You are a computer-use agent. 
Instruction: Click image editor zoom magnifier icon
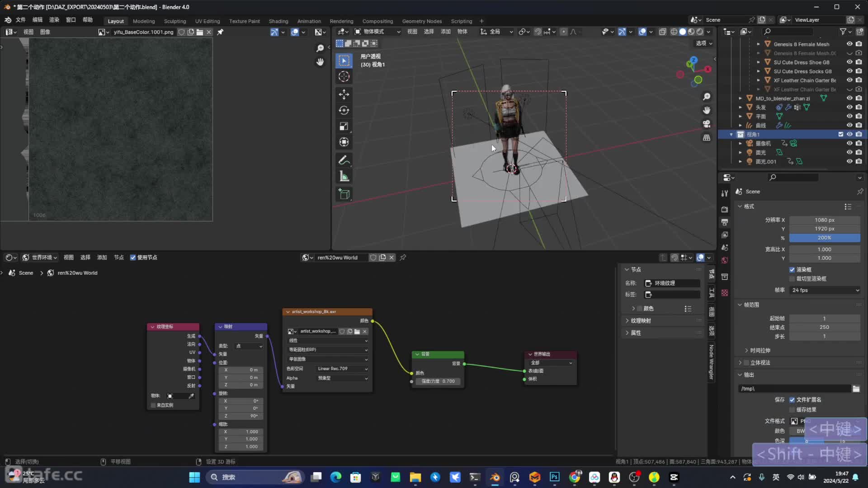coord(320,48)
